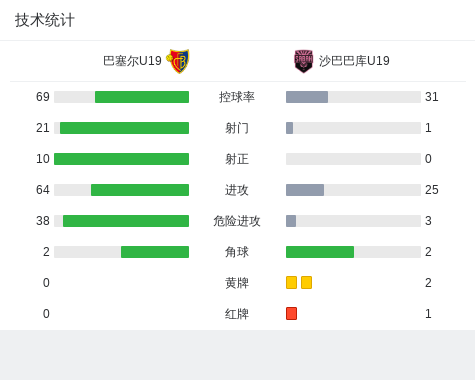Select the 控球率 stat label
The height and width of the screenshot is (380, 475).
pos(237,97)
